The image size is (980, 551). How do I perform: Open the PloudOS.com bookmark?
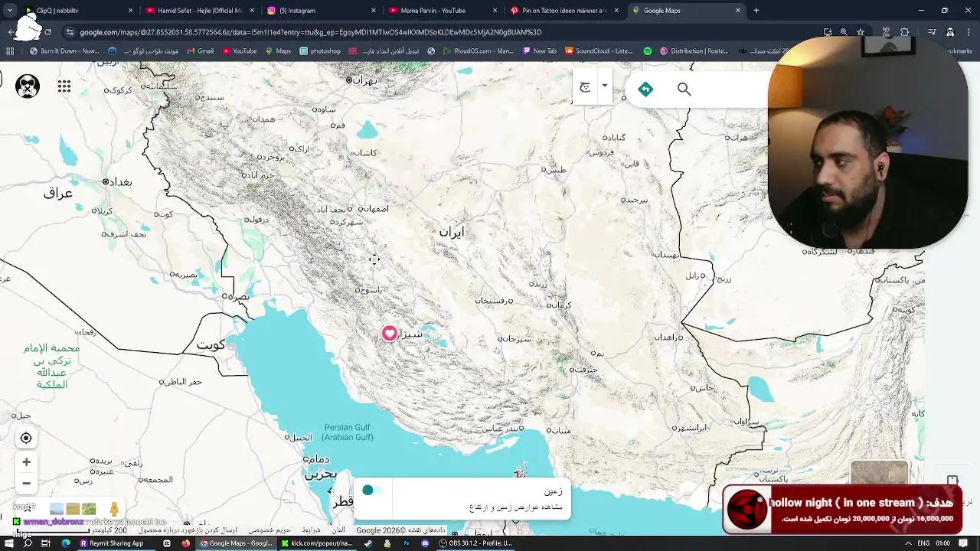point(479,51)
